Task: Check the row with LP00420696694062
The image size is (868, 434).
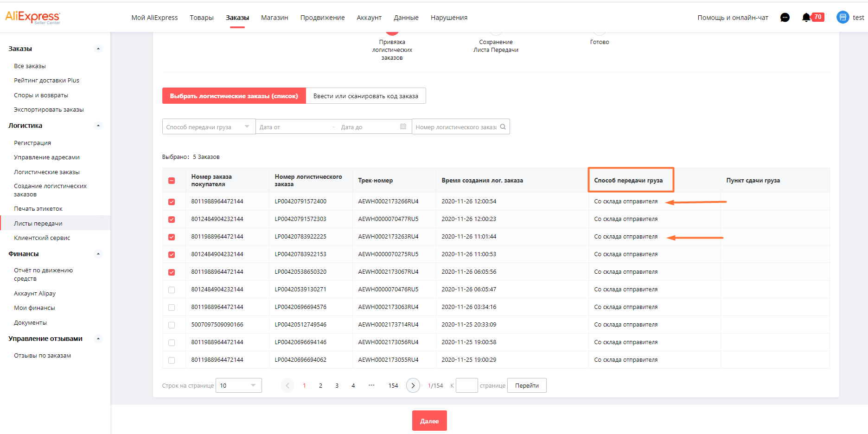Action: tap(172, 360)
